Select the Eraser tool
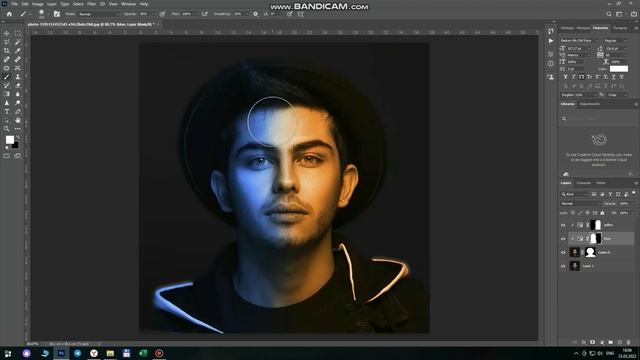This screenshot has width=640, height=360. click(x=18, y=85)
